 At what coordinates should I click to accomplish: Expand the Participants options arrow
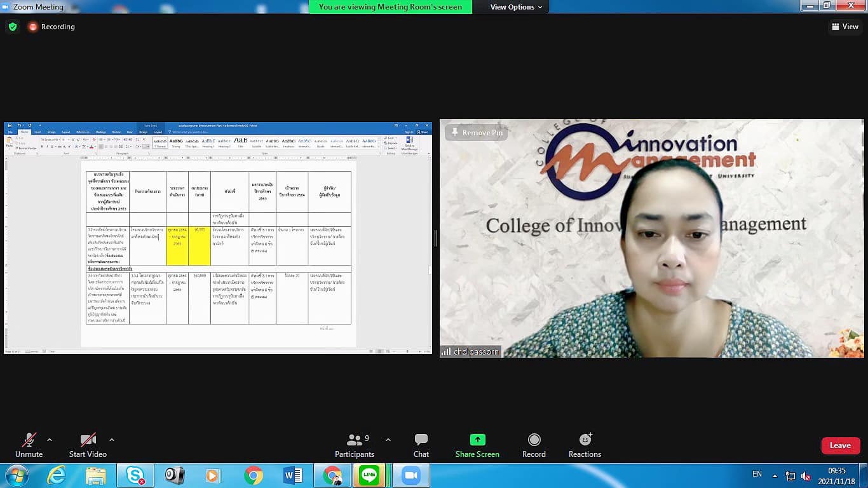tap(388, 440)
